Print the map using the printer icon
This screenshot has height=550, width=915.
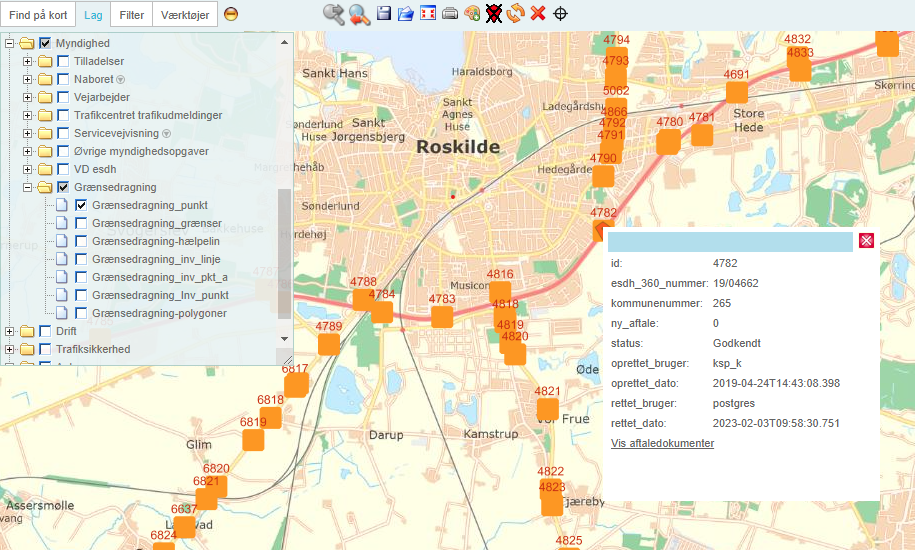click(x=450, y=14)
